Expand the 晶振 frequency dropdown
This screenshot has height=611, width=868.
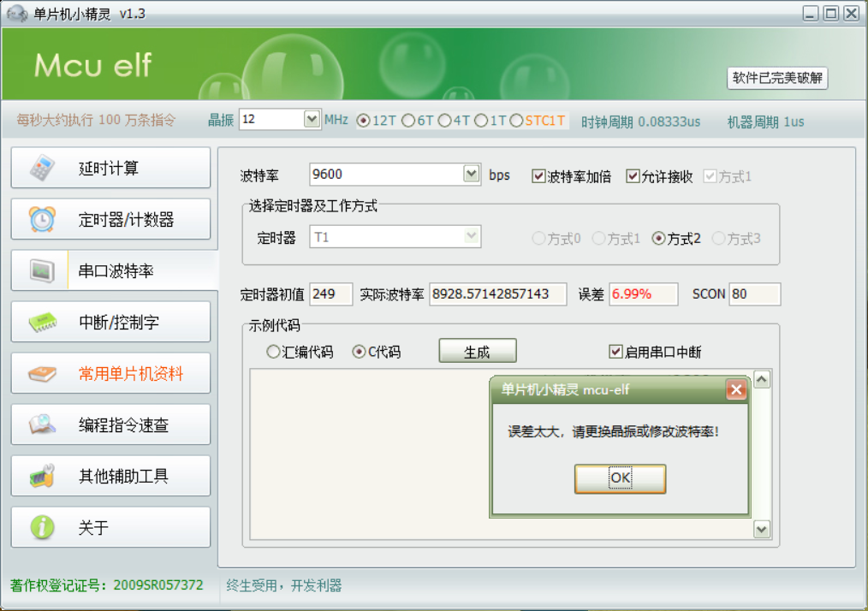[312, 119]
